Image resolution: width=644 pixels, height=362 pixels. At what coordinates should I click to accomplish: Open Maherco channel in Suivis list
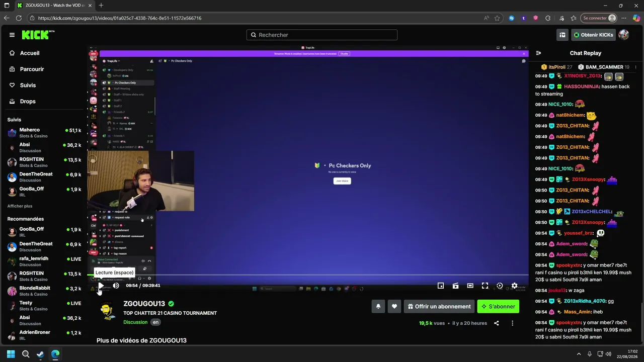pos(44,133)
